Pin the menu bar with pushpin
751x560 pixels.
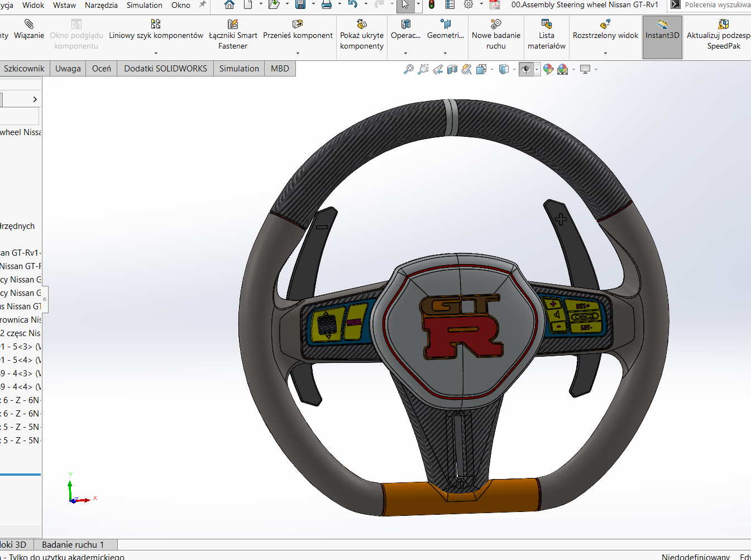pyautogui.click(x=203, y=5)
